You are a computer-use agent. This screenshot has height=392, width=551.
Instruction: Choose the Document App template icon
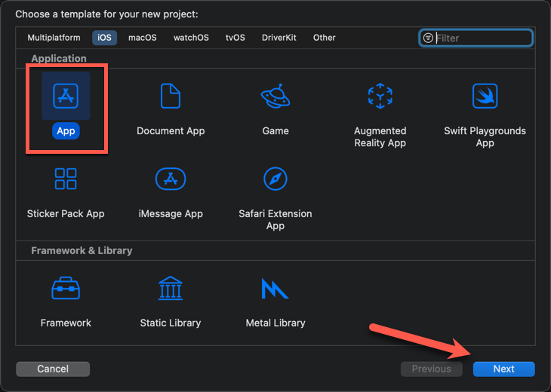(171, 96)
